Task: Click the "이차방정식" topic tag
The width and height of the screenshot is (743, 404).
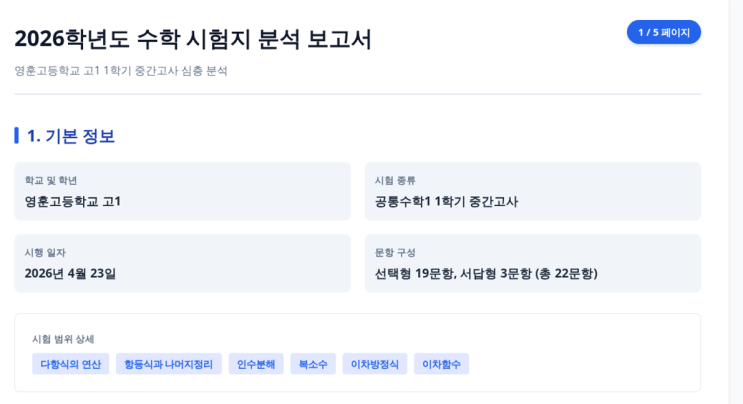Action: 375,364
